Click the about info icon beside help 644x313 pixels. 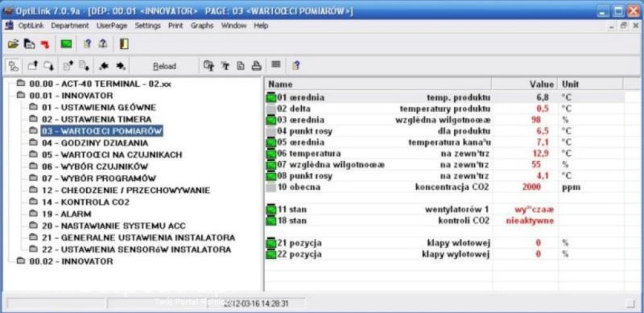(x=103, y=44)
